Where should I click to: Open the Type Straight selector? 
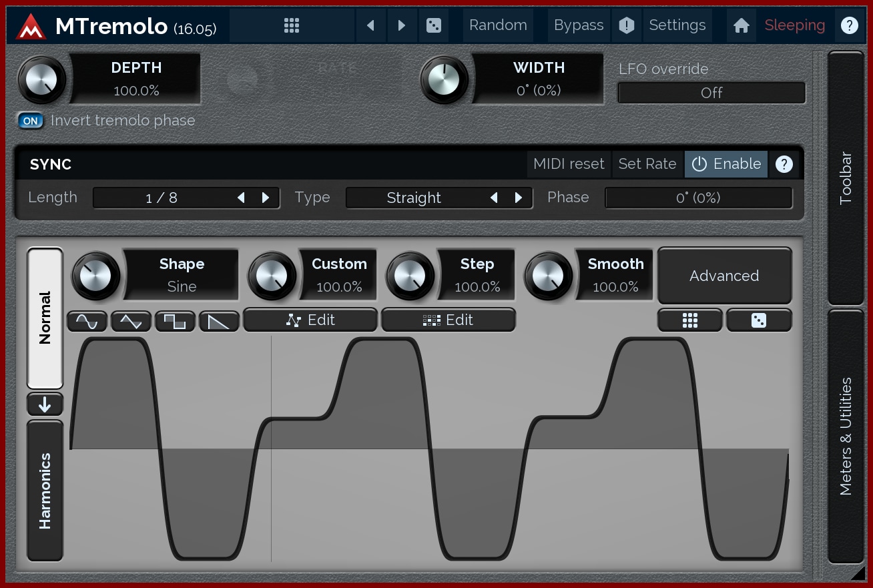click(439, 198)
